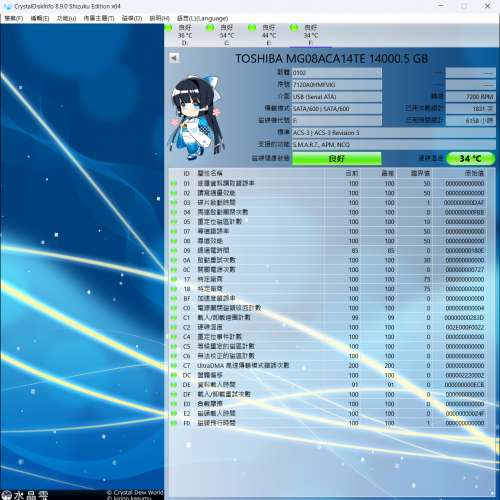The width and height of the screenshot is (500, 500).
Task: Click the power-on hours field in 小時
Action: (471, 121)
